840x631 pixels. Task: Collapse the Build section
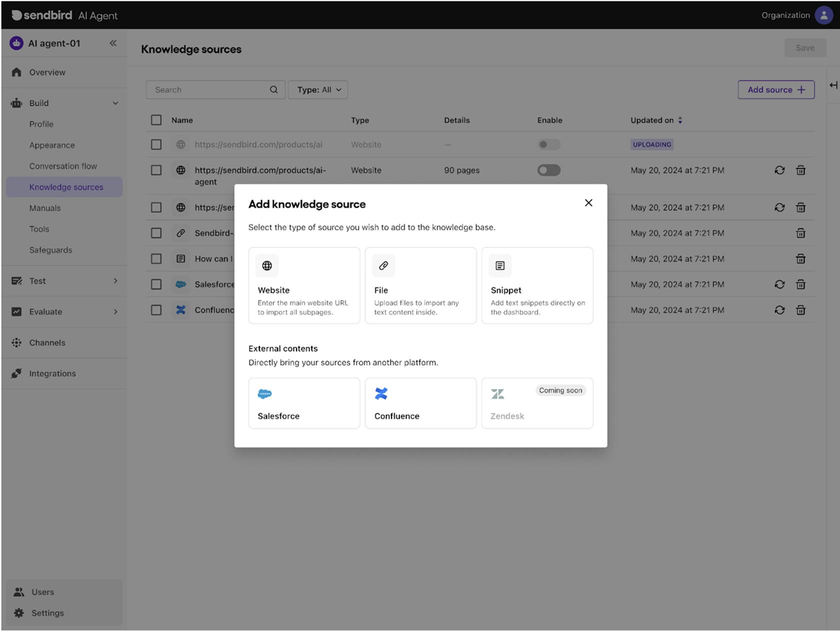pyautogui.click(x=115, y=103)
